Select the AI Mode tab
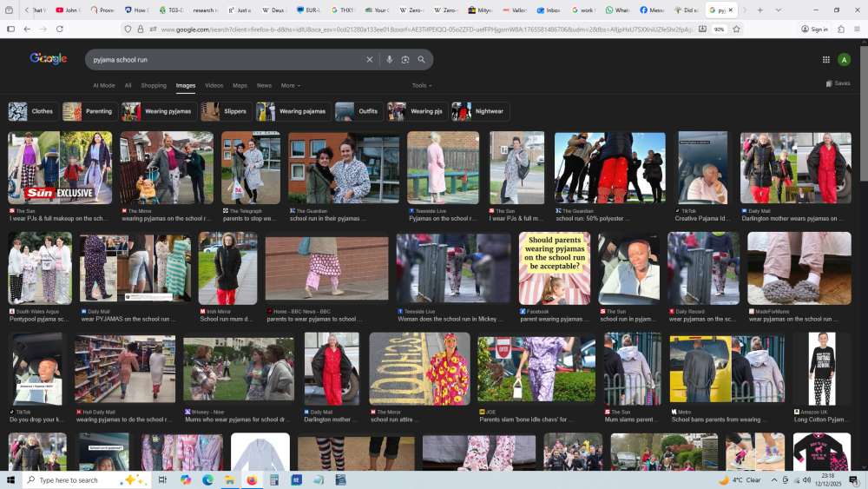Viewport: 868px width, 489px height. 104,86
